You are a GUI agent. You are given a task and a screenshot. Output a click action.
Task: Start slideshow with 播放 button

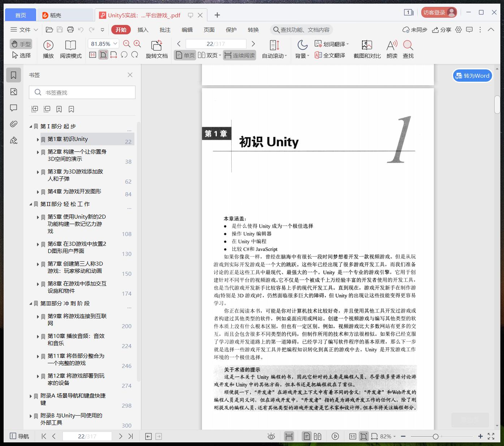click(x=48, y=49)
